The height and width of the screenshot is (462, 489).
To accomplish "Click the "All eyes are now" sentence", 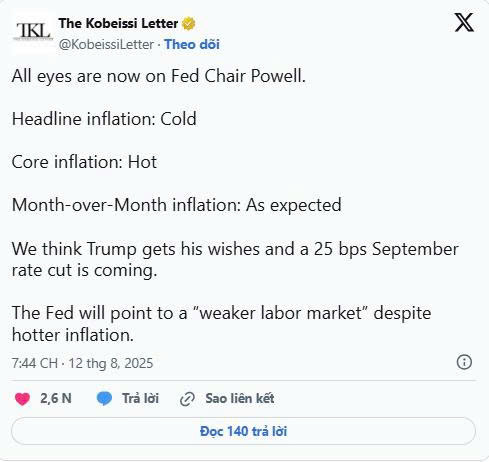I will (x=159, y=76).
